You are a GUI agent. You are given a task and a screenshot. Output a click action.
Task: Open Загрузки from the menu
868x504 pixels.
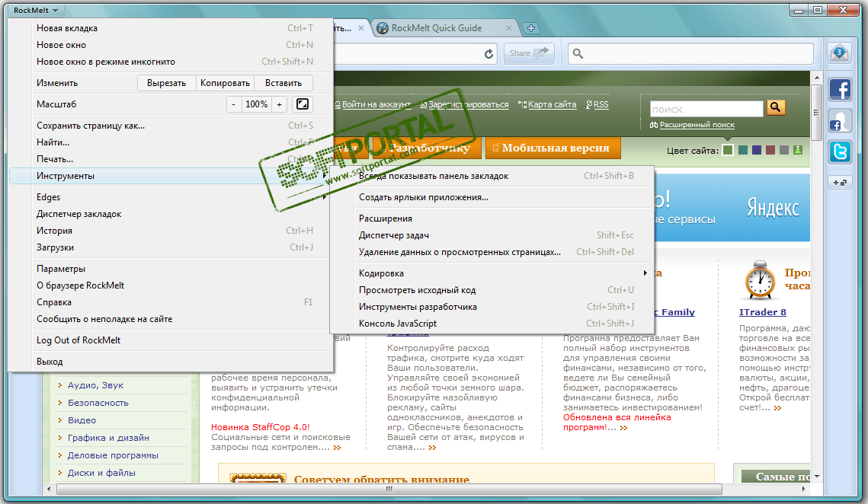point(171,247)
